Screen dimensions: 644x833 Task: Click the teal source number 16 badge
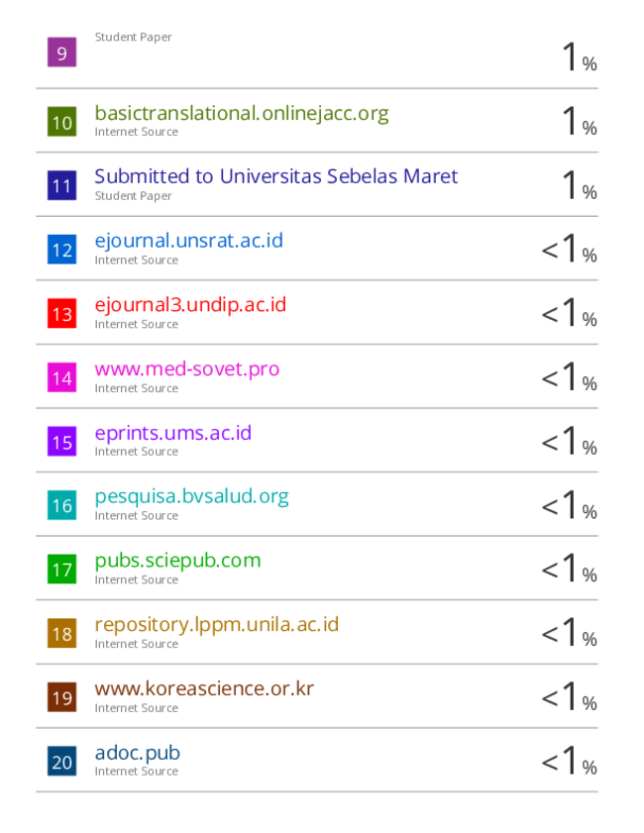point(61,505)
